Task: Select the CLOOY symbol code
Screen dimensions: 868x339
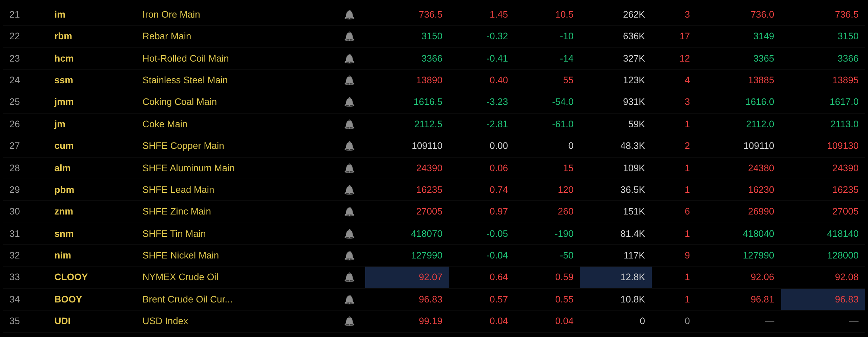Action: coord(71,277)
